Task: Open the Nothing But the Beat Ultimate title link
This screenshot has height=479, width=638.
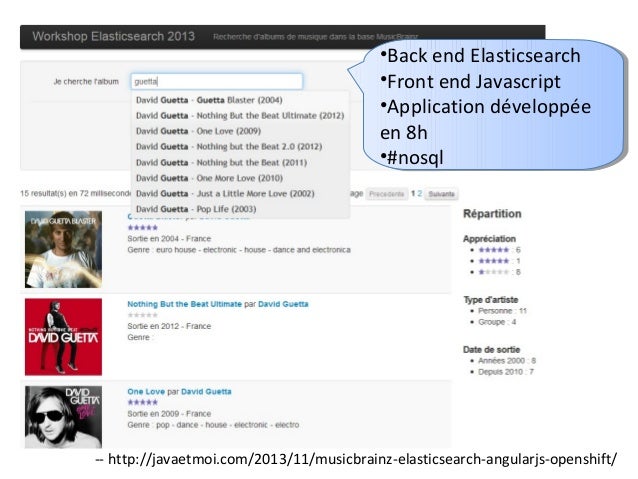Action: point(184,304)
